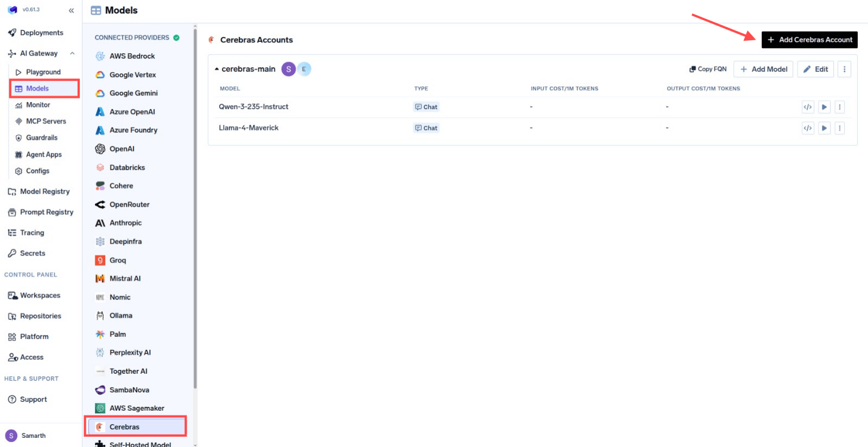The image size is (868, 447).
Task: Click the S collaborator avatar
Action: click(x=289, y=69)
